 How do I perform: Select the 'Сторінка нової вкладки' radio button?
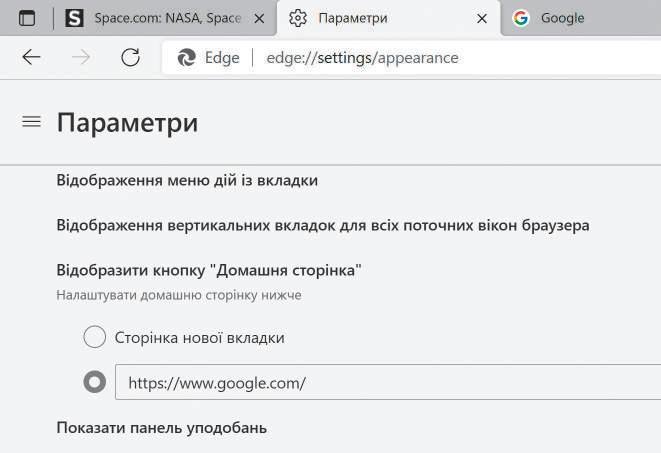click(x=94, y=337)
